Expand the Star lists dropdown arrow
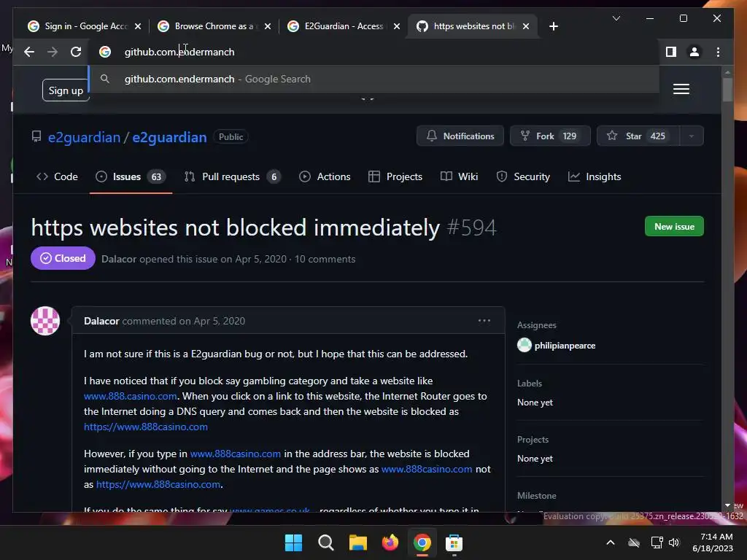The width and height of the screenshot is (747, 560). point(692,136)
